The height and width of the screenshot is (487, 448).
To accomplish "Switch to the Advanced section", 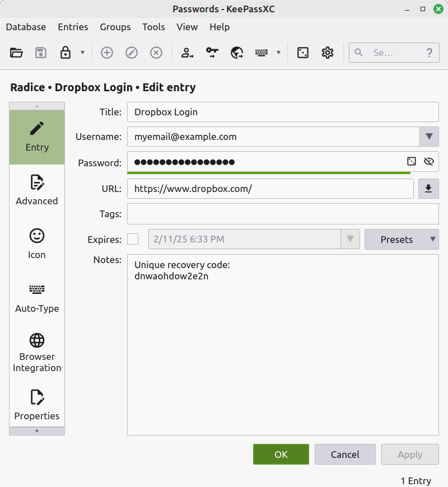I will tap(37, 190).
